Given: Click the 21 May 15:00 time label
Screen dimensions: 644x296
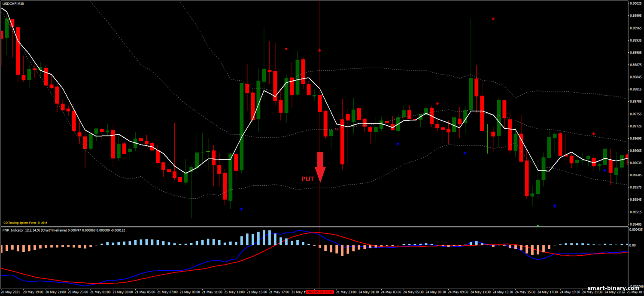Looking at the screenshot, I should click(257, 292).
